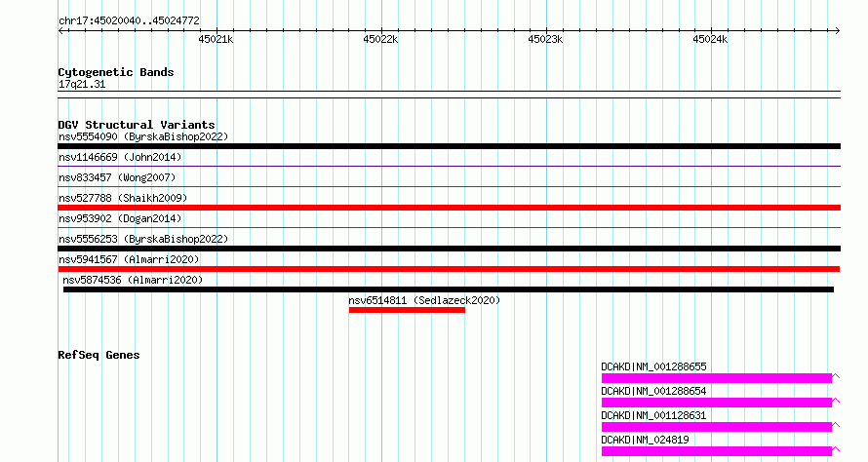868x462 pixels.
Task: Click the magenta bar for DCAKD|NM_001128631
Action: click(716, 427)
